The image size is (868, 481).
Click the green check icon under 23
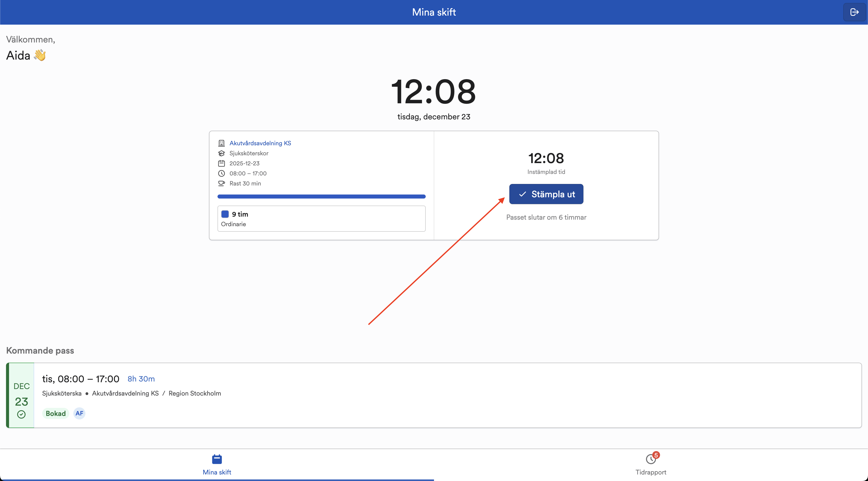[21, 415]
